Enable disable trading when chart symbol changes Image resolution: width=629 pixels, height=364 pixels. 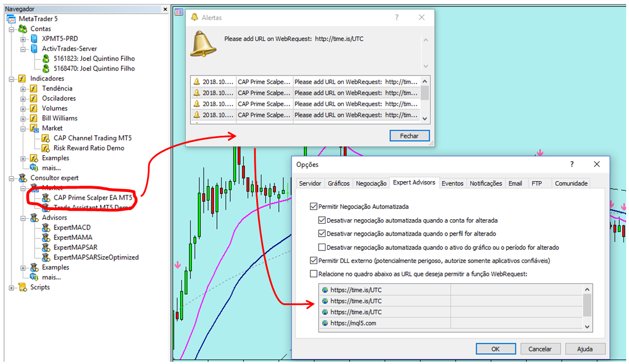point(322,248)
